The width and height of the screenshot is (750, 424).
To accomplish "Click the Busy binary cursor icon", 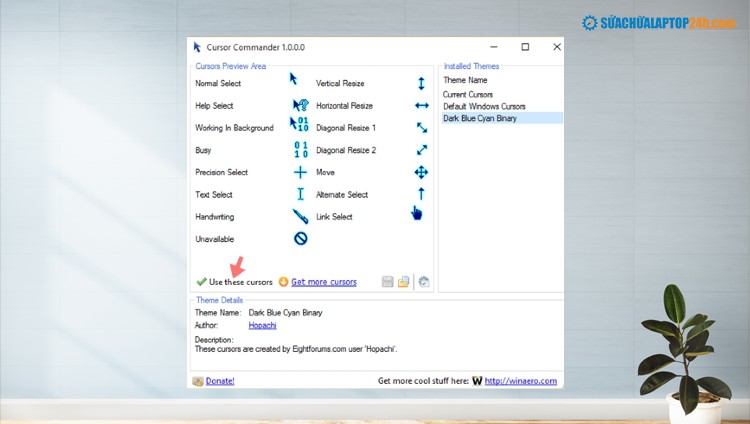I will click(x=301, y=150).
